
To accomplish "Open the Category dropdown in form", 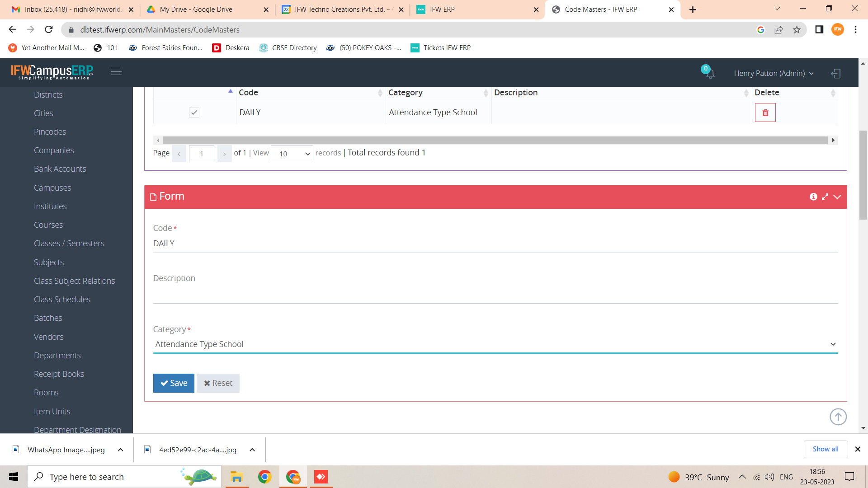I will (x=495, y=344).
